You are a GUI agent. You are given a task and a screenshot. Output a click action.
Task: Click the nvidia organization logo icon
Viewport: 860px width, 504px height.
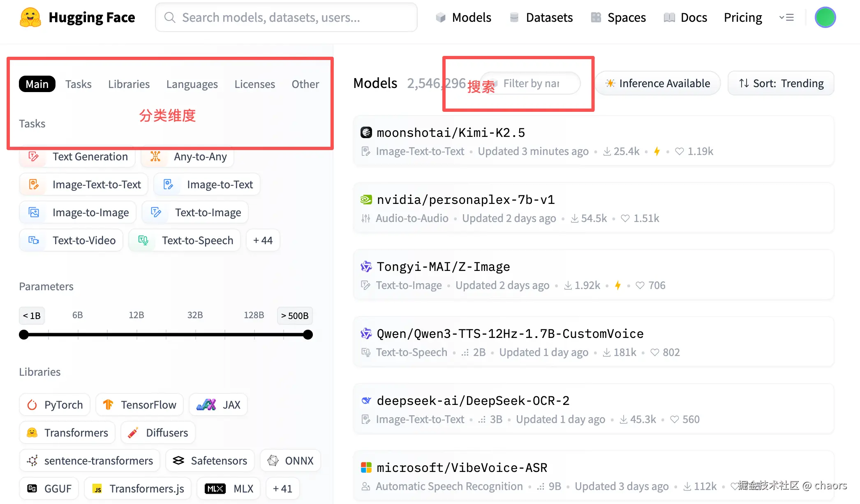pyautogui.click(x=366, y=200)
